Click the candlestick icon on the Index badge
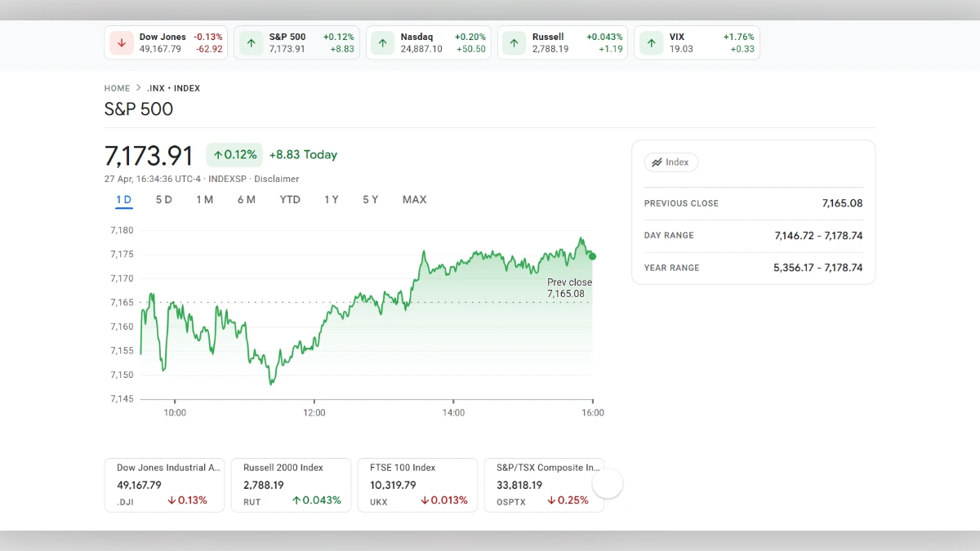Viewport: 980px width, 551px height. (x=658, y=162)
